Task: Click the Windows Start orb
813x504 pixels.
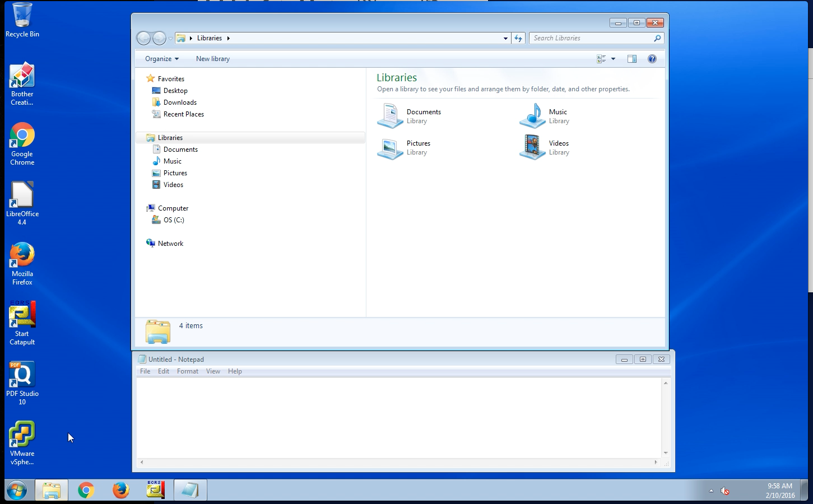Action: point(17,491)
